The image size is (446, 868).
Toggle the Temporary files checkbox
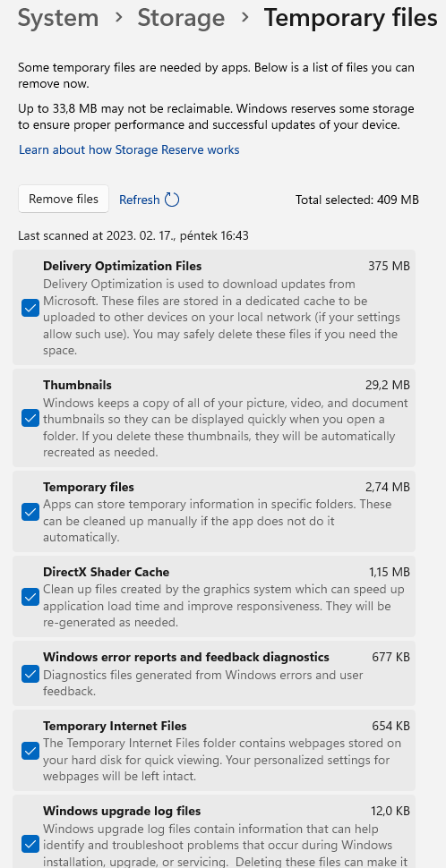[30, 512]
